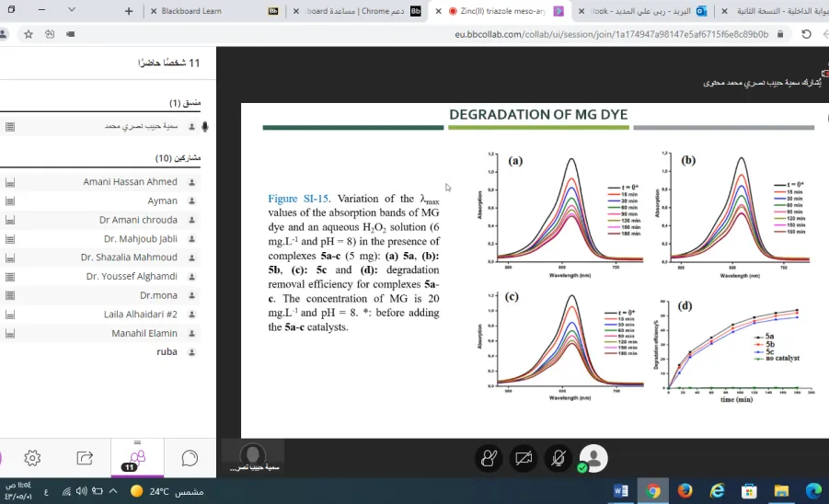Open attendee controls for Manahil Elamin
This screenshot has width=829, height=504.
(x=10, y=334)
